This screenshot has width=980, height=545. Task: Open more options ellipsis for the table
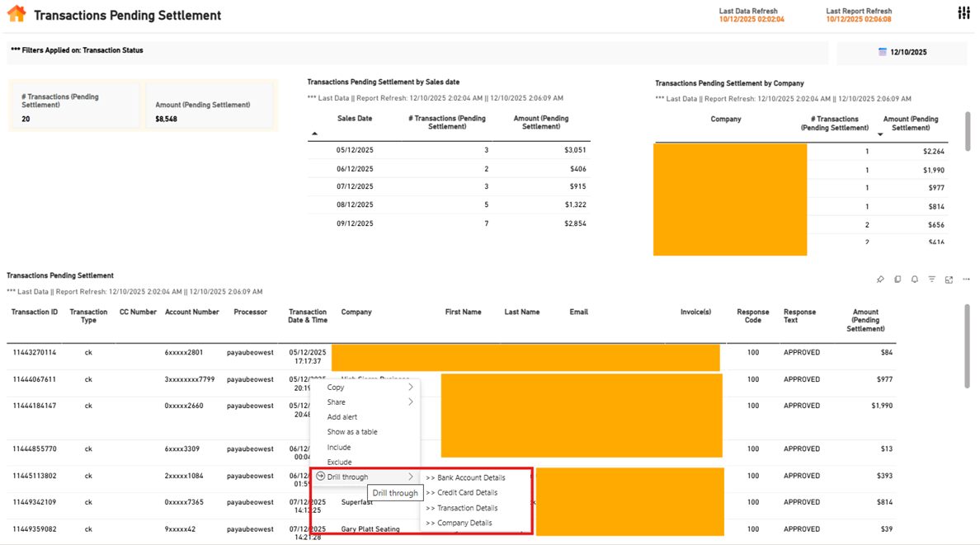click(966, 280)
